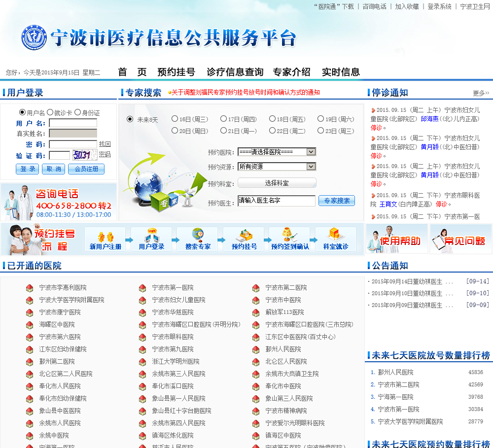This screenshot has width=493, height=448.
Task: Click the 取消 cancel button
Action: click(x=53, y=169)
